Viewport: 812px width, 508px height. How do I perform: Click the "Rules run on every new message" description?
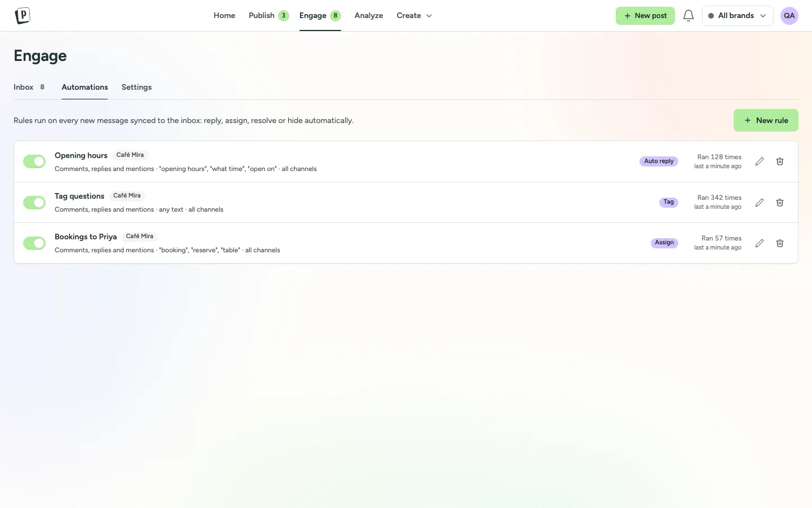184,120
